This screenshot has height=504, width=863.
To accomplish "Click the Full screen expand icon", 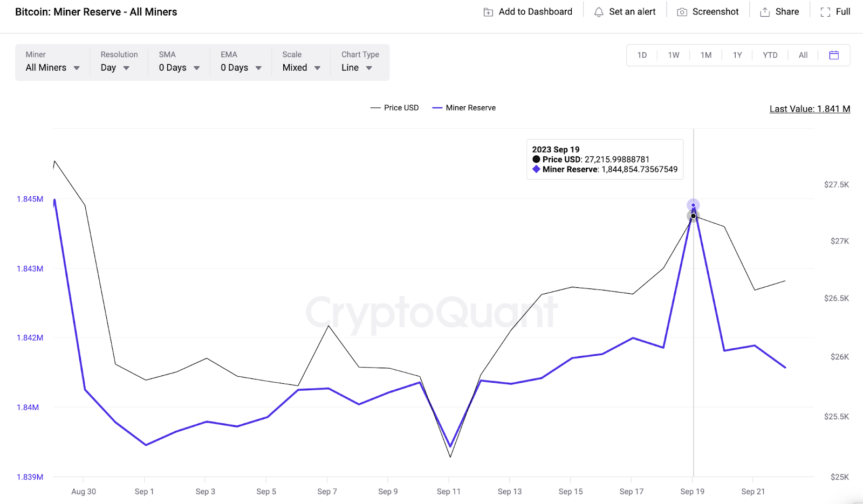I will click(825, 12).
